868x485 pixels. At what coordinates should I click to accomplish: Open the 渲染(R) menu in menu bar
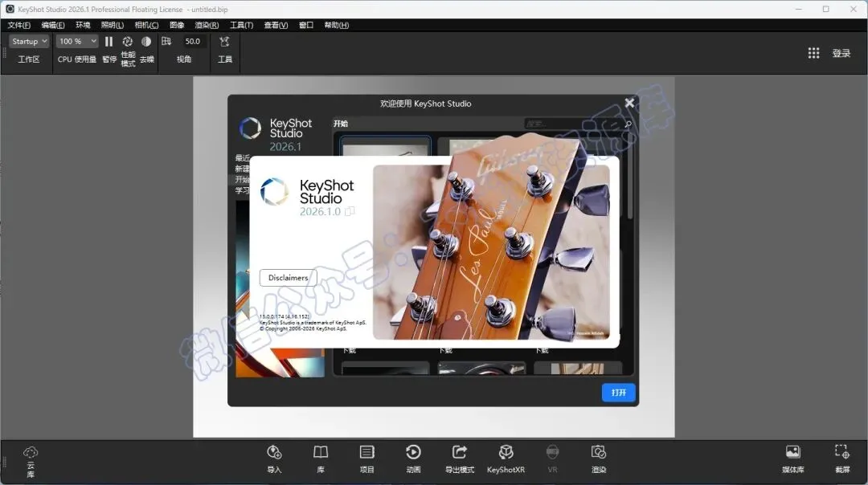point(207,25)
